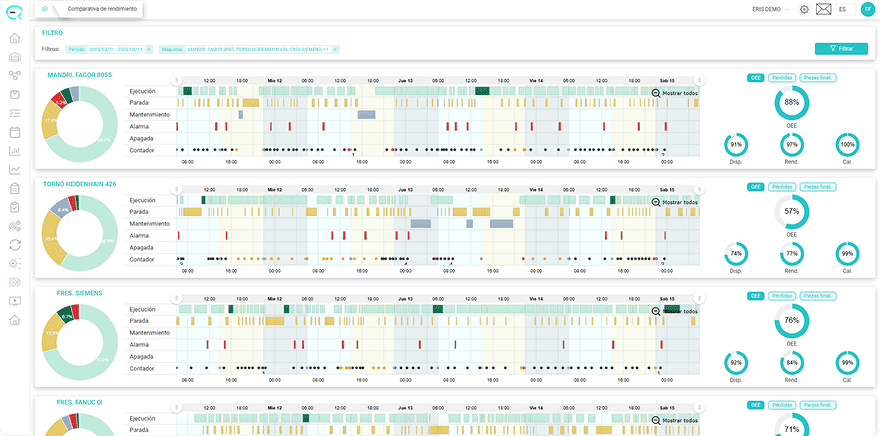Click the refresh arrows sidebar icon
The image size is (880, 436).
[x=15, y=245]
